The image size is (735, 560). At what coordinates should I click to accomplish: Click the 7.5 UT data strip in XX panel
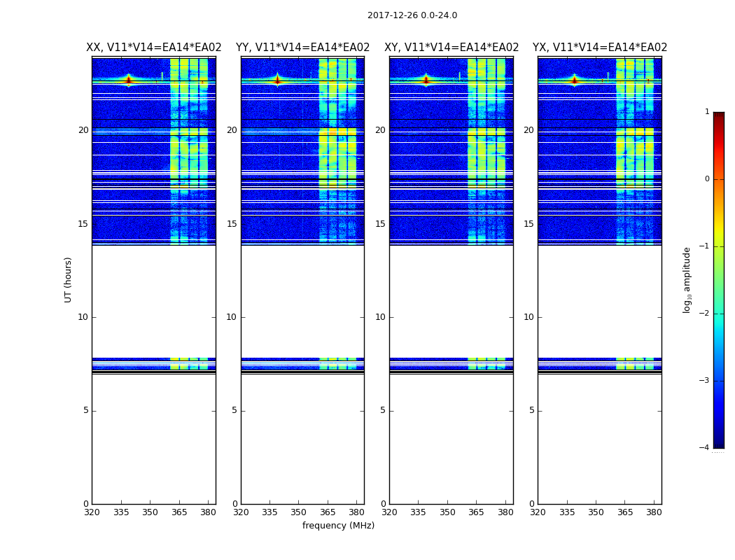coord(154,363)
